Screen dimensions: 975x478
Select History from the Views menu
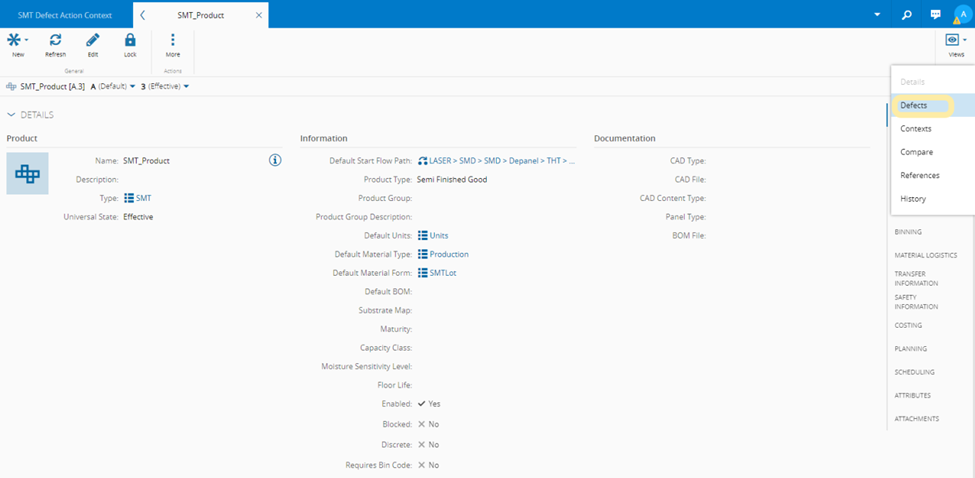(x=913, y=199)
